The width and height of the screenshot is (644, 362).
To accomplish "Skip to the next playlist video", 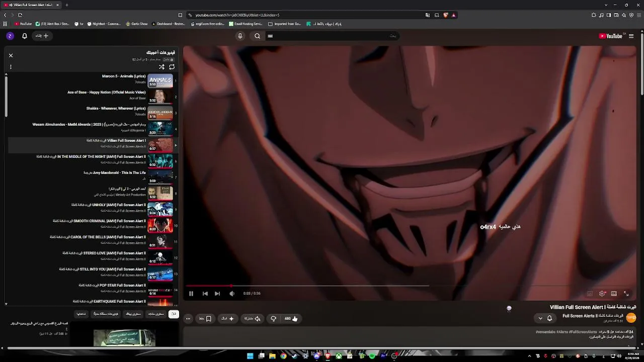I will point(217,294).
